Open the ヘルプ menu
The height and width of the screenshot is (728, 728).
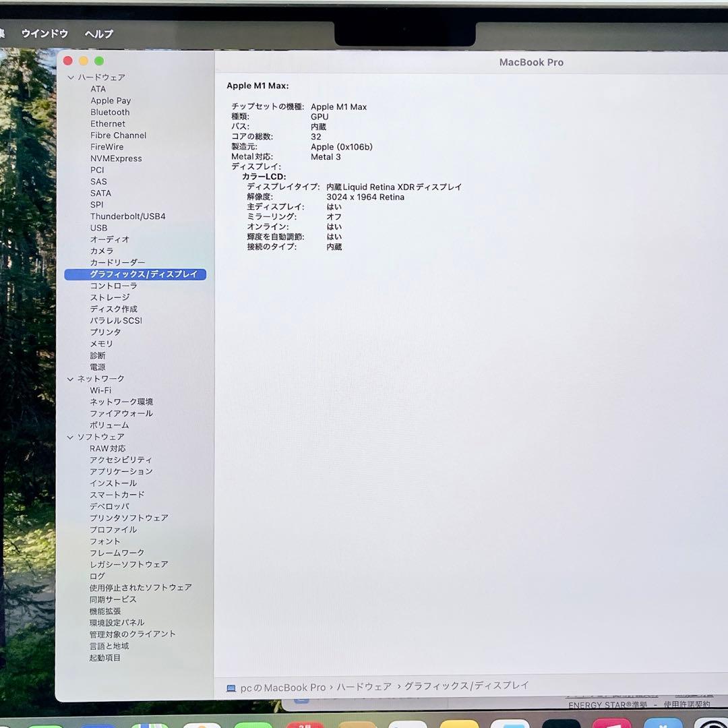pos(98,33)
